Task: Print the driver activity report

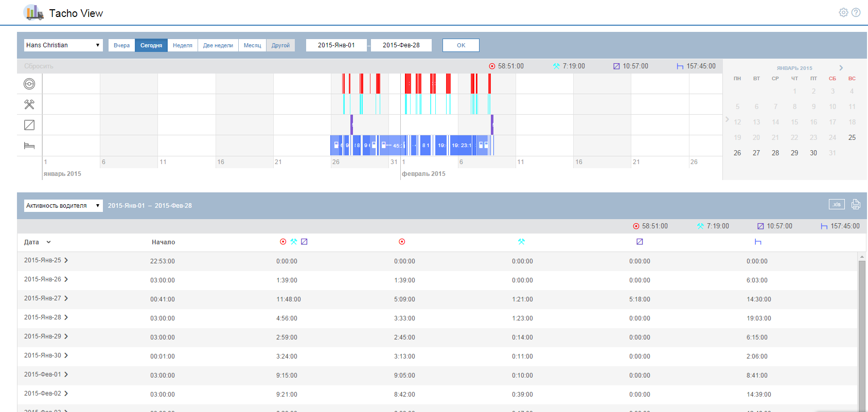Action: 856,204
